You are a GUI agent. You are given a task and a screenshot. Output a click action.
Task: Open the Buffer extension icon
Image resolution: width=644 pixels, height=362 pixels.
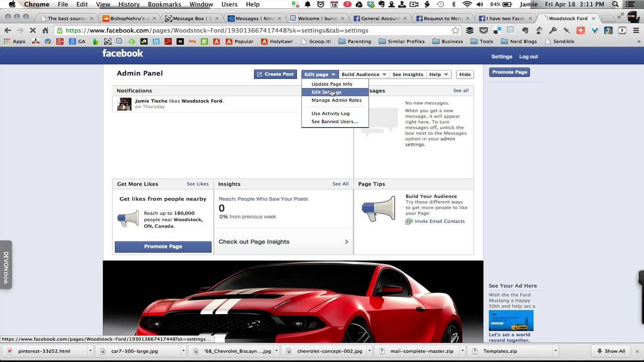[470, 30]
